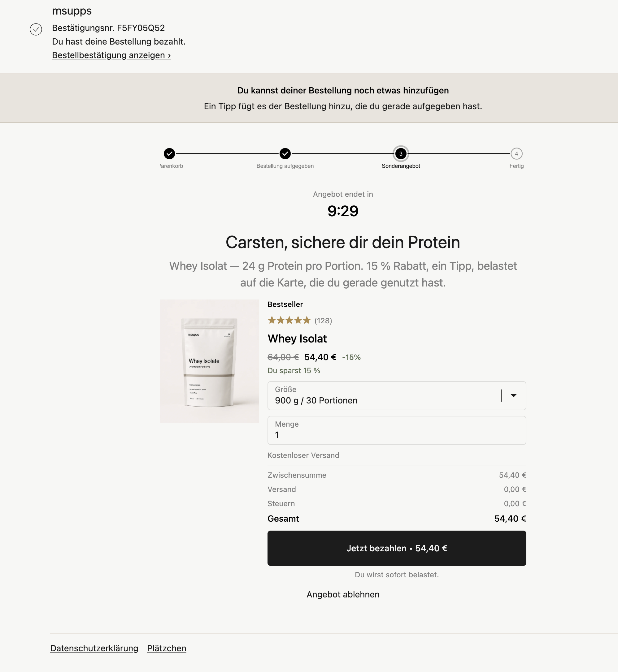Viewport: 618px width, 672px height.
Task: Click the Bestellung aufgegeben step label
Action: [x=285, y=166]
